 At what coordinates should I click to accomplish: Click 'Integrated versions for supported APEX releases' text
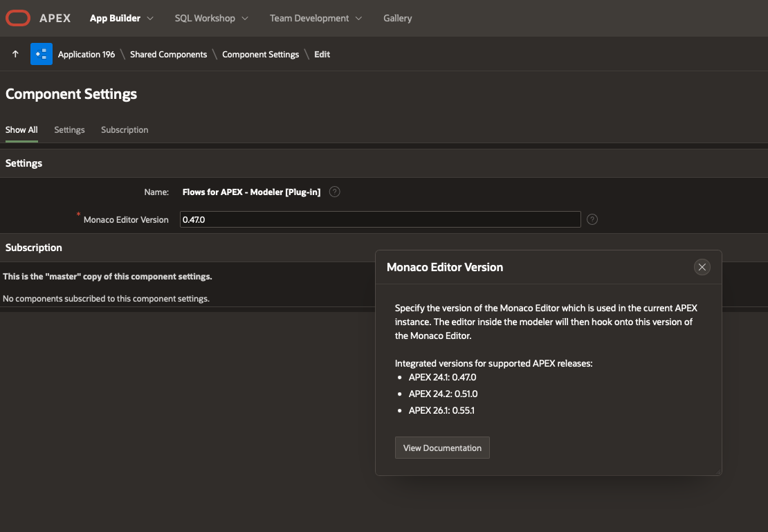click(x=494, y=363)
